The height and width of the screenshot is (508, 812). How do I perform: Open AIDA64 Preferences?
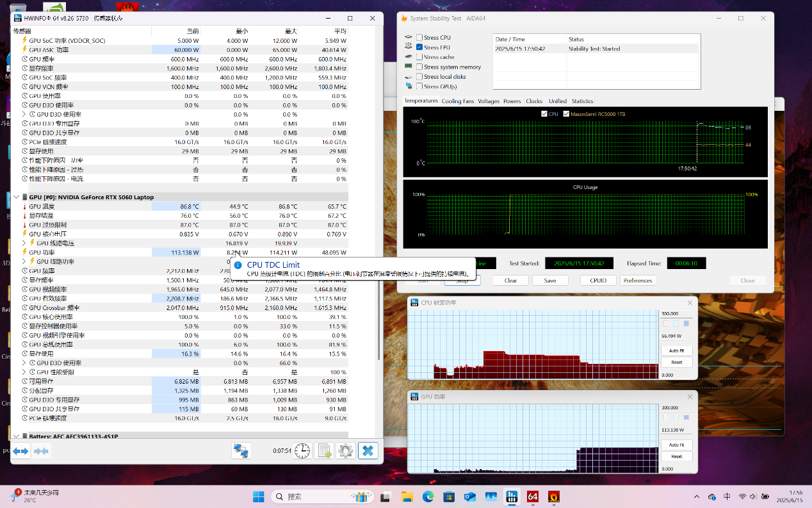point(638,281)
